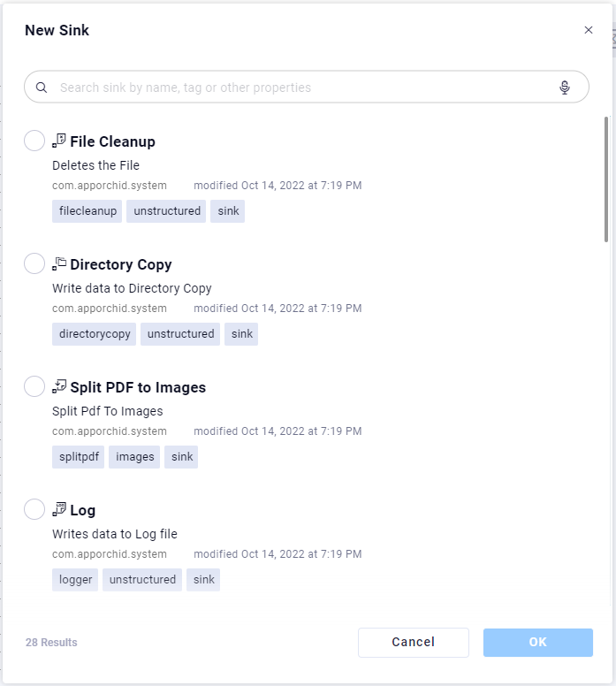Click the Split PDF to Images icon

(x=59, y=386)
